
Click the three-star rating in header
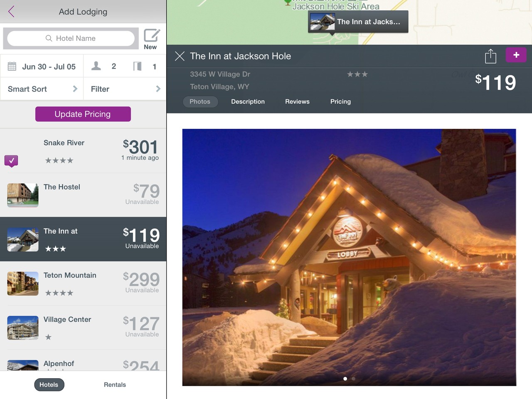click(x=357, y=74)
